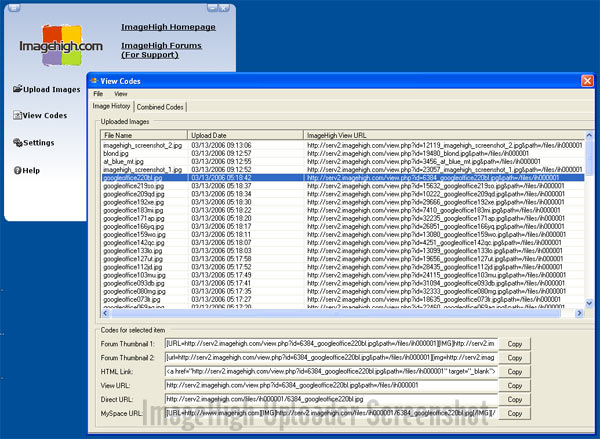Copy the Forum Thumbnail 2 code
Viewport: 600px width, 439px height.
pos(515,358)
